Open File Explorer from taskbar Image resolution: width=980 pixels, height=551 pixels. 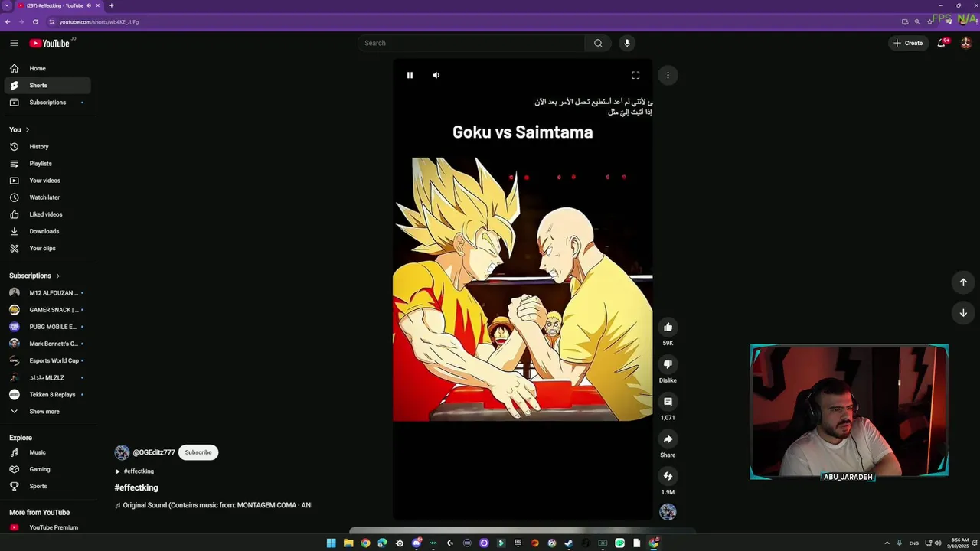pyautogui.click(x=348, y=543)
